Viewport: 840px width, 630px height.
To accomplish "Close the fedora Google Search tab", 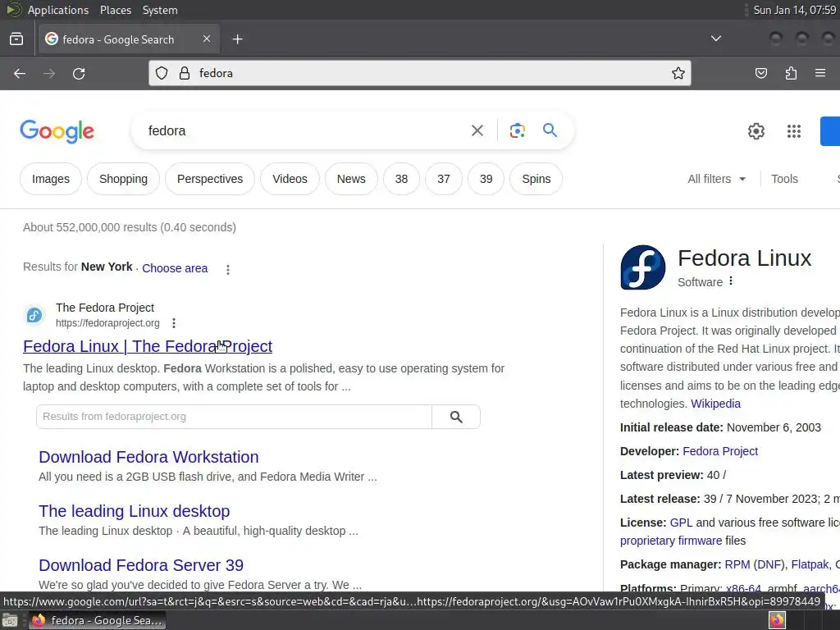I will 207,39.
